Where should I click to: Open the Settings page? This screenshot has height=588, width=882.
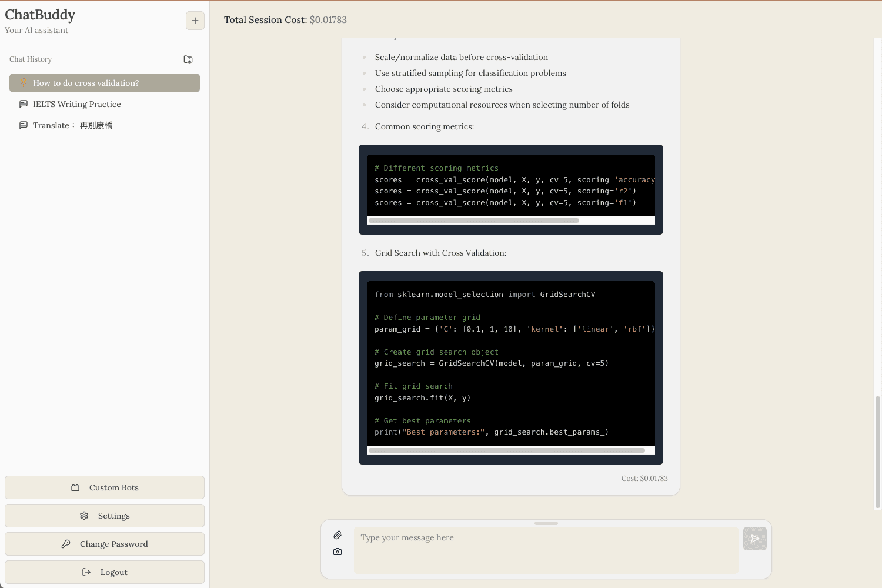105,516
